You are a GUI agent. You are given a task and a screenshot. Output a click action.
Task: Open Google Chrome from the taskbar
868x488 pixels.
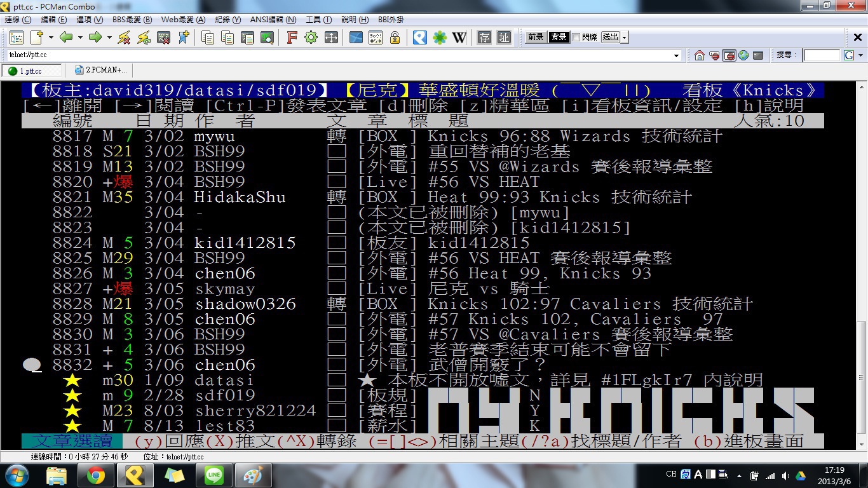pos(96,475)
